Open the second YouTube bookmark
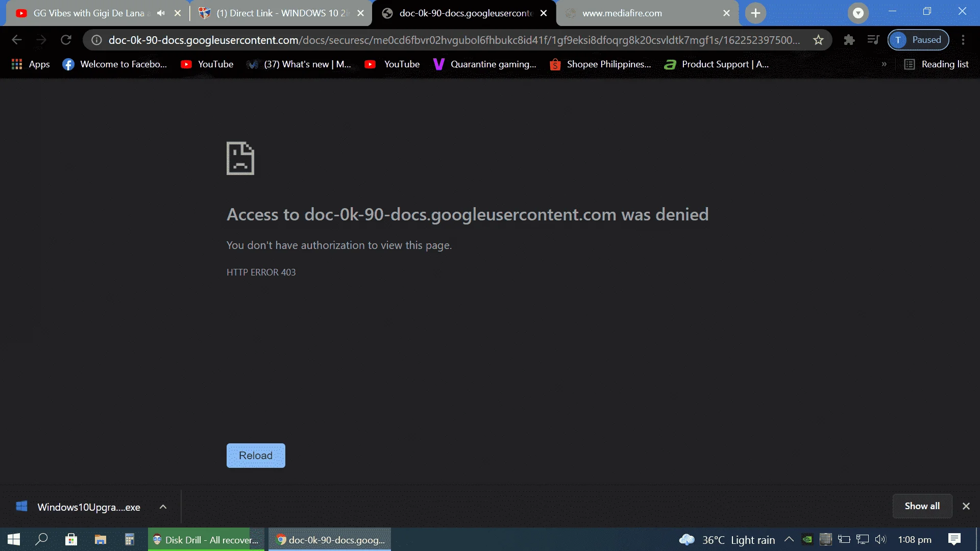This screenshot has width=980, height=551. click(393, 64)
